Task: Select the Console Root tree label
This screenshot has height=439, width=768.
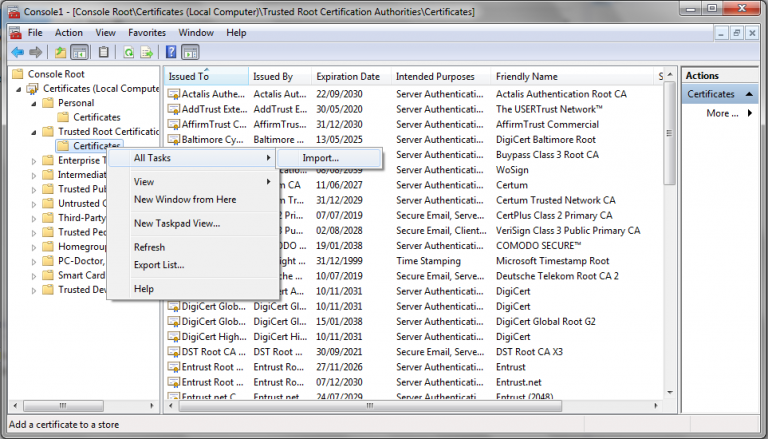Action: tap(56, 74)
